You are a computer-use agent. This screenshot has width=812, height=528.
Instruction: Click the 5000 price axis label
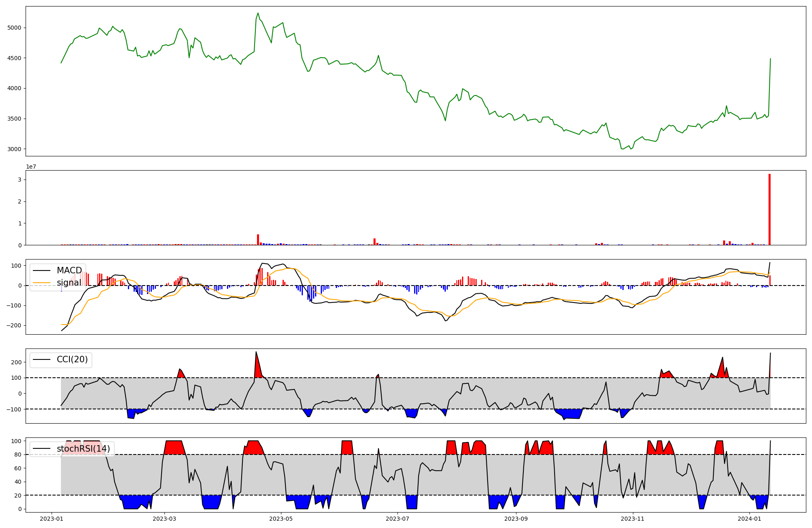15,28
